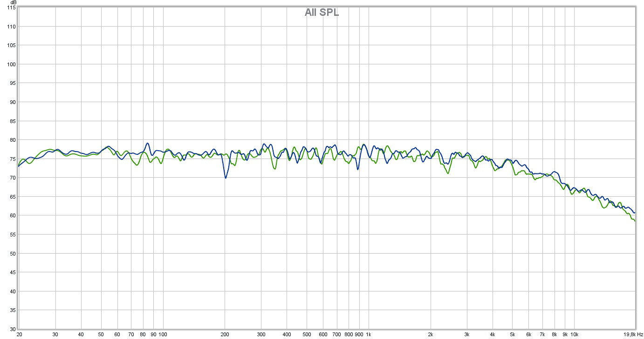The height and width of the screenshot is (339, 644).
Task: Pick the 55 value on the dB axis
Action: [14, 235]
